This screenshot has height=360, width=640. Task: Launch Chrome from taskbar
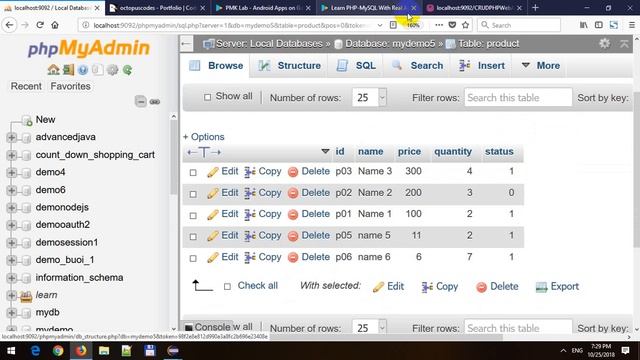coord(58,351)
